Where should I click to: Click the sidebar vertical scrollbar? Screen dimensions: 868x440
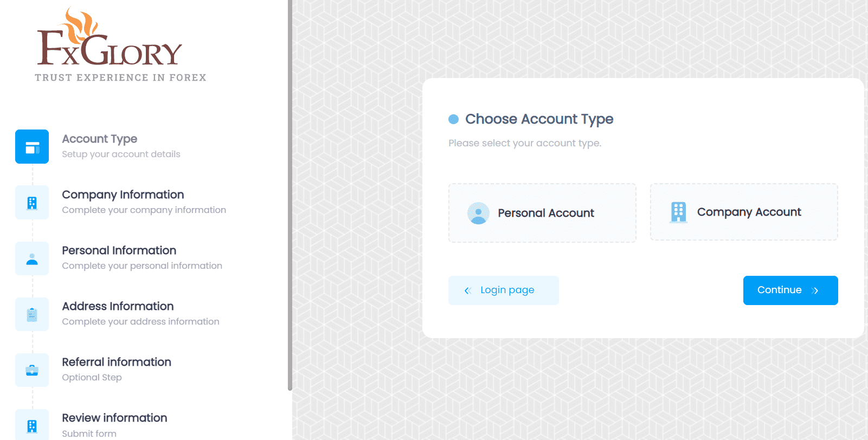pyautogui.click(x=290, y=195)
